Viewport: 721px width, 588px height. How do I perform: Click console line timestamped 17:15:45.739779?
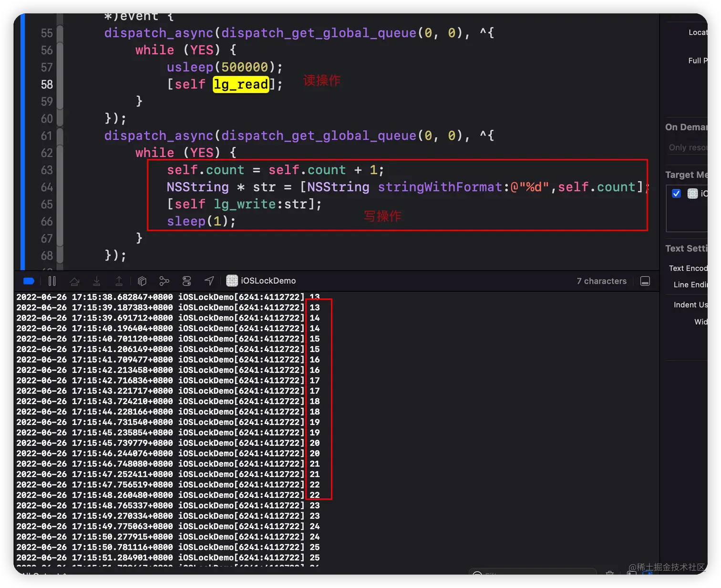tap(168, 443)
